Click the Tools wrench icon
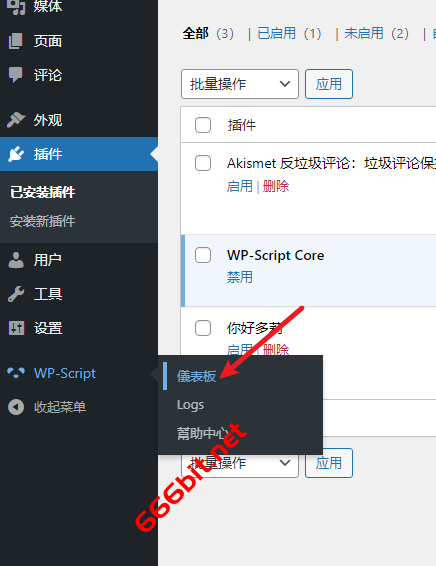This screenshot has height=566, width=436. tap(16, 294)
